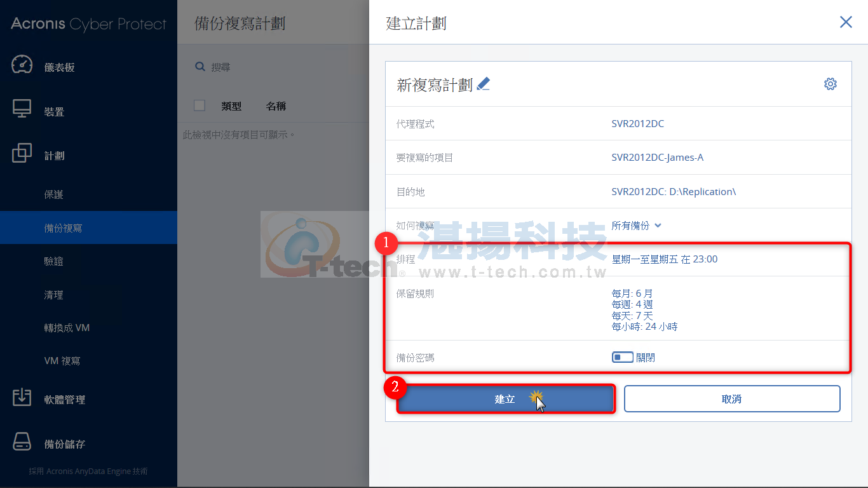Viewport: 868px width, 488px height.
Task: Sort by the 名稱 column header
Action: [x=276, y=106]
